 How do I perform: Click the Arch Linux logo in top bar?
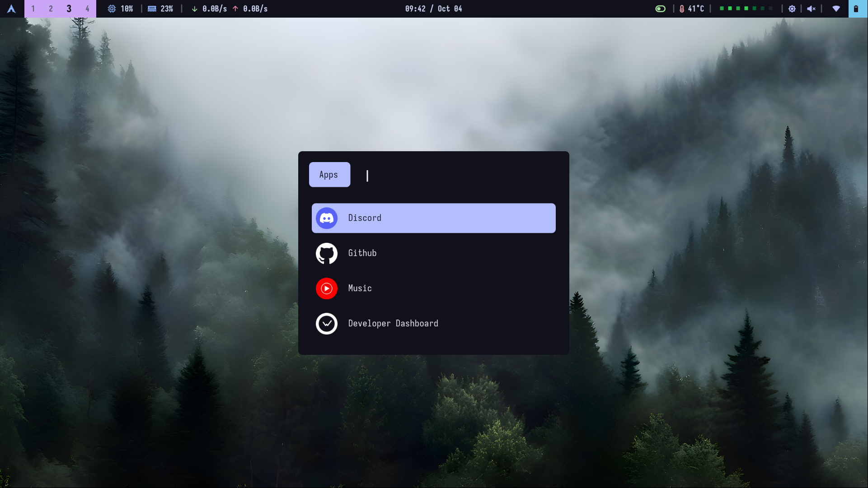(11, 9)
